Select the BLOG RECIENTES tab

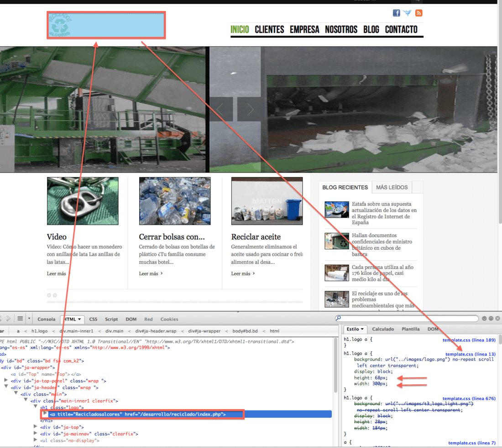345,188
